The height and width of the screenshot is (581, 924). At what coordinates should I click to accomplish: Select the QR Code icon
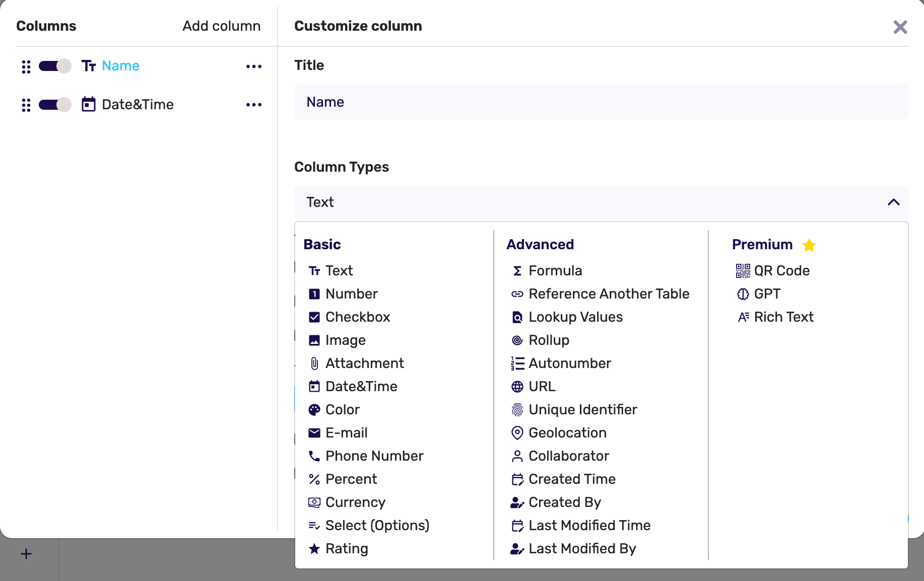[x=743, y=271]
